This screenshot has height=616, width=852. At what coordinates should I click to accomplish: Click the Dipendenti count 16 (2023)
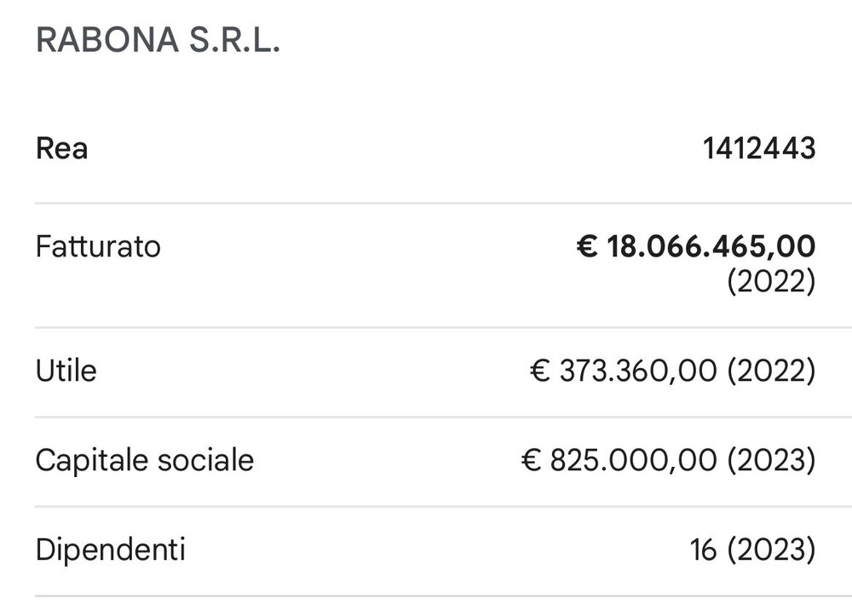point(752,550)
